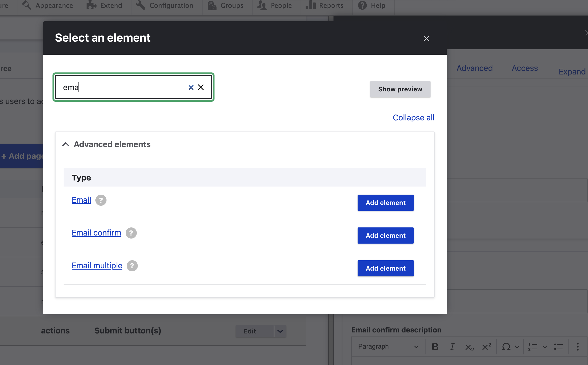Apply subscript formatting

[469, 347]
